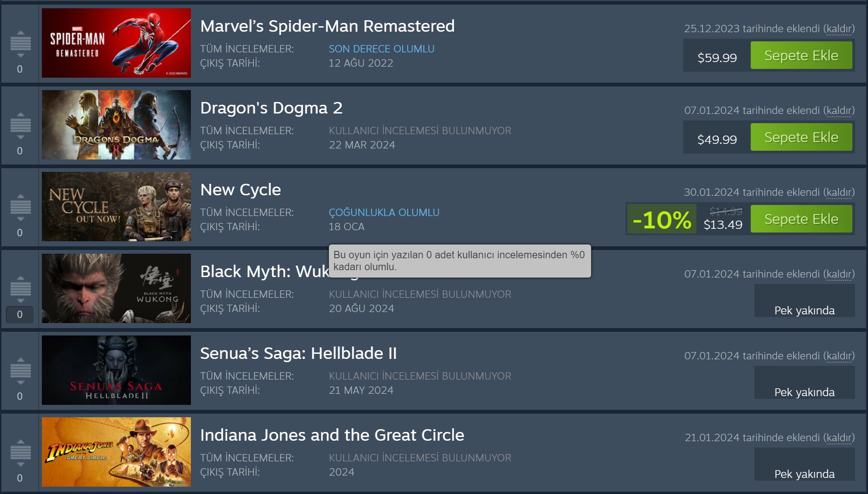Viewport: 868px width, 494px height.
Task: Click the Pek yakında box for Senua's Saga
Action: click(804, 383)
